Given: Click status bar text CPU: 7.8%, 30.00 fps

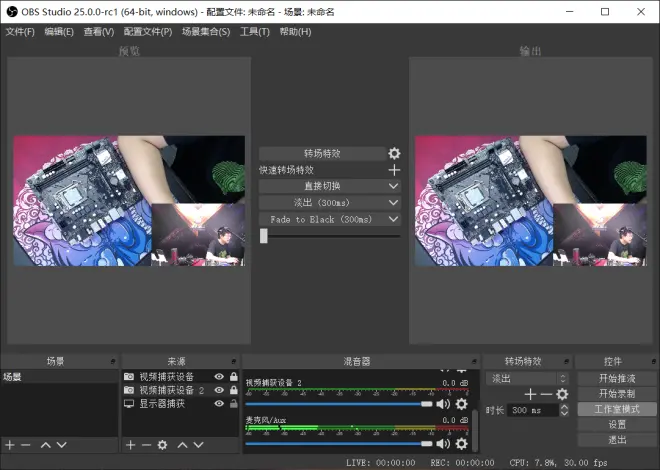Looking at the screenshot, I should (x=558, y=463).
